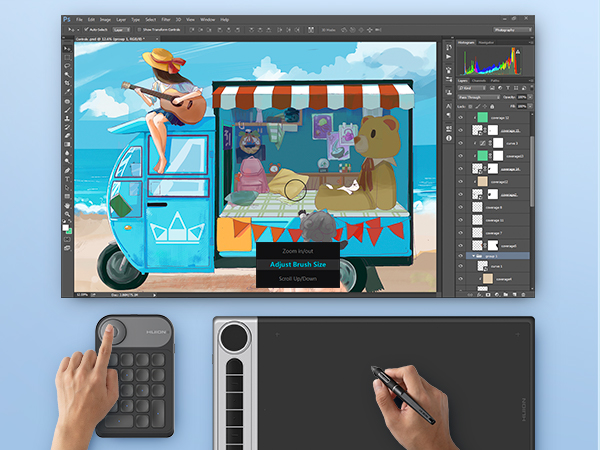Viewport: 600px width, 450px height.
Task: Open the Filter menu
Action: 166,20
